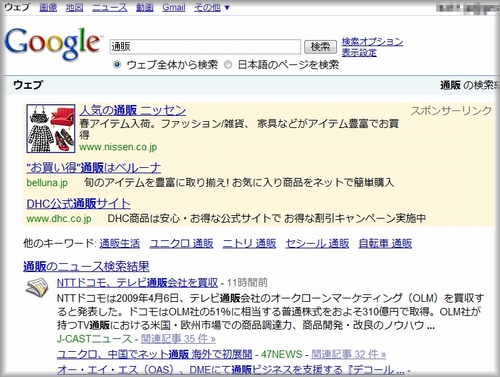500x377 pixels.
Task: Open 関連記事 35 件 link
Action: point(178,339)
